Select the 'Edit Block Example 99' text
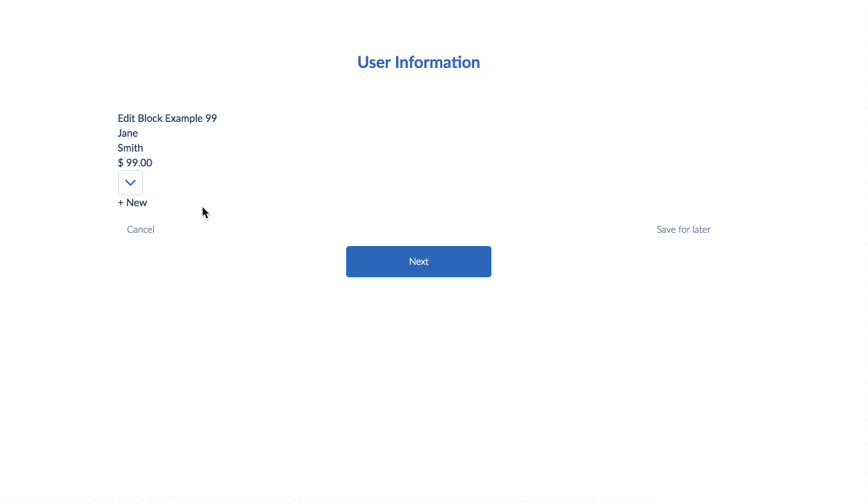The height and width of the screenshot is (503, 868). (167, 119)
